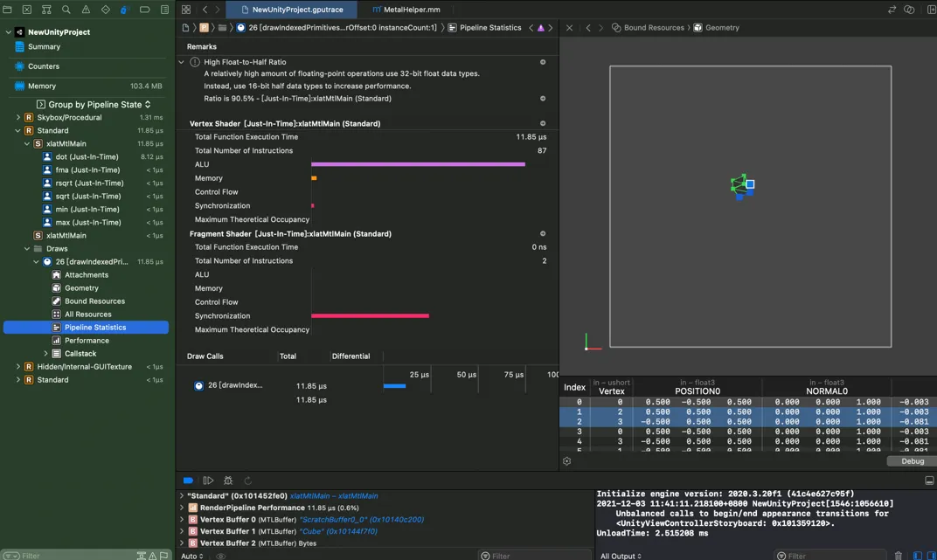Select rsqrt (Just-In-Time) function
937x560 pixels.
[90, 183]
